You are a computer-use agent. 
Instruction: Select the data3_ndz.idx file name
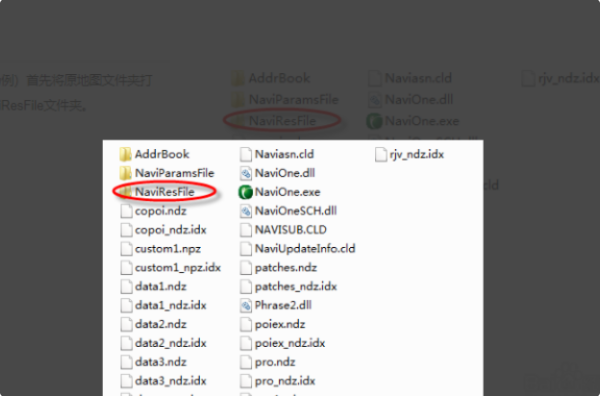[x=171, y=381]
